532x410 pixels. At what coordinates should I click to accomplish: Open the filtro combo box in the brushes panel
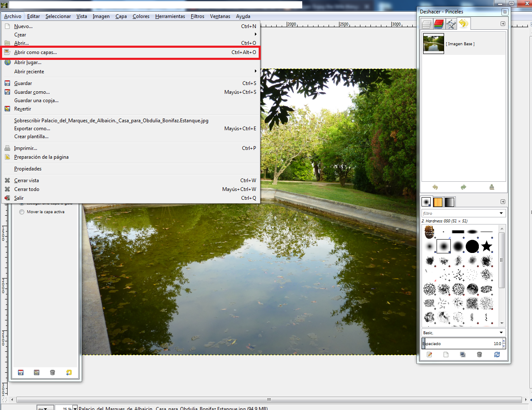(x=463, y=213)
